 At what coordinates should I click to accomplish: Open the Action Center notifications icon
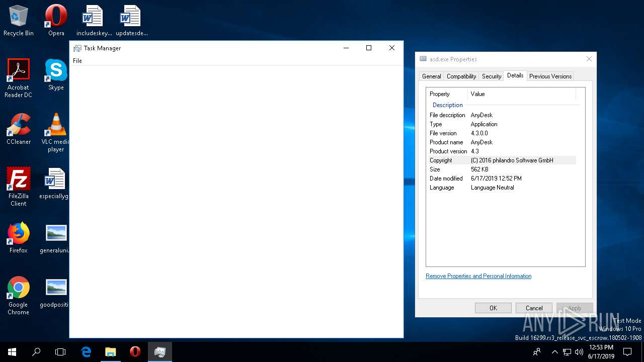(x=627, y=352)
